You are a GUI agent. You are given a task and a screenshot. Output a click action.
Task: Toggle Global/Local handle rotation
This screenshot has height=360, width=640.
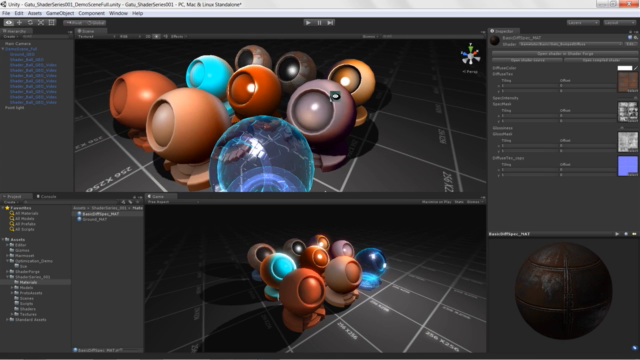coord(96,23)
